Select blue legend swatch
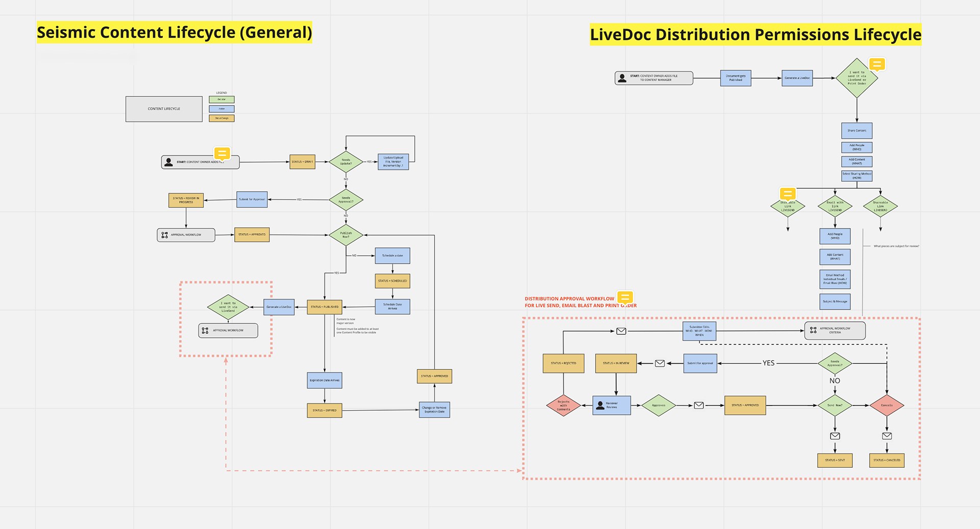 [222, 109]
